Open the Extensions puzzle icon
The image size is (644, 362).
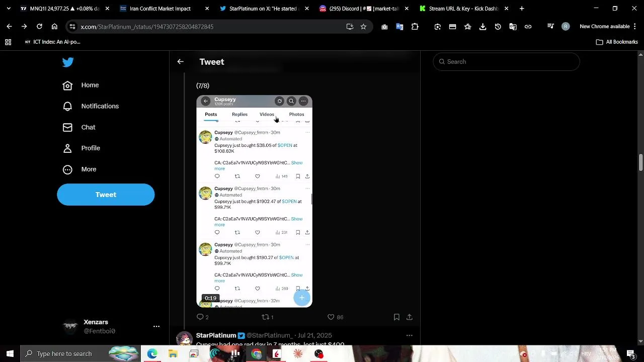click(415, 27)
